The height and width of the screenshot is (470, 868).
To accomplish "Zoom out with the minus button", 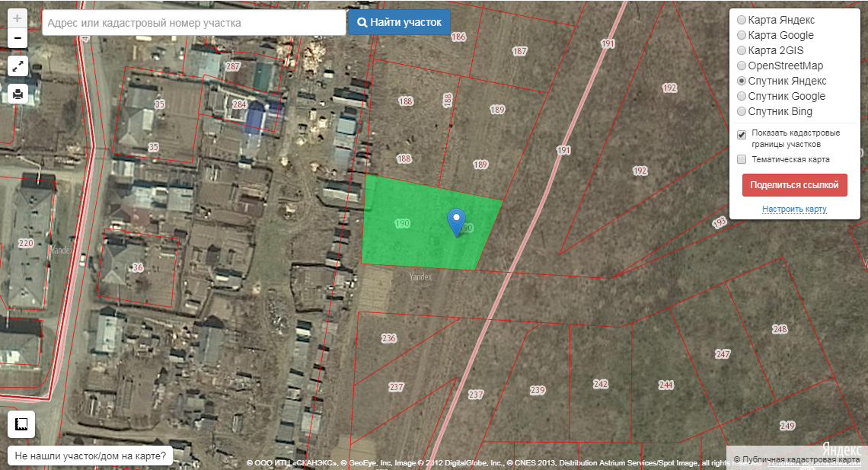I will coord(18,38).
